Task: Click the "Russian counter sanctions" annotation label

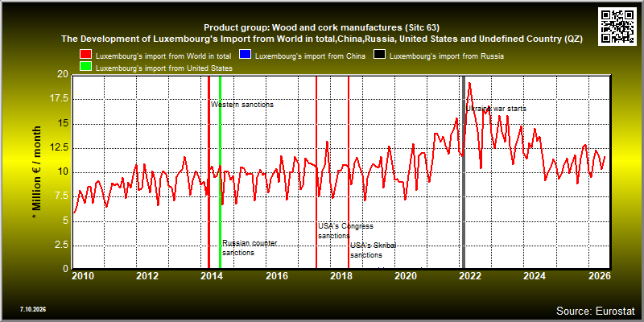Action: [x=250, y=248]
